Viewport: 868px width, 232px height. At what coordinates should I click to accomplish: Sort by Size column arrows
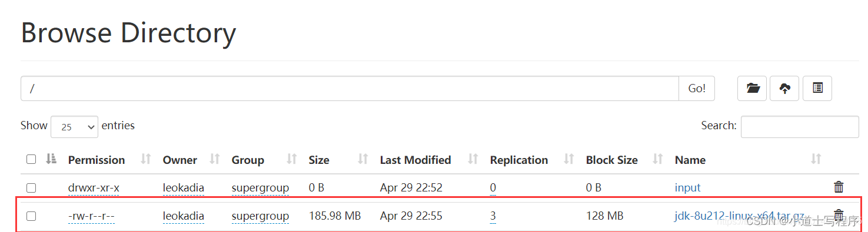click(363, 159)
